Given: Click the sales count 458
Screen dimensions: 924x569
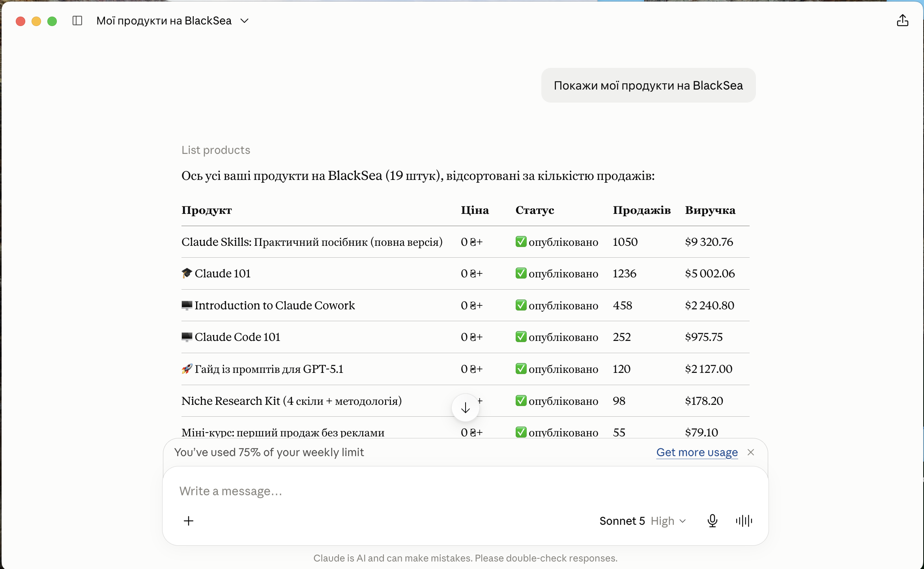Looking at the screenshot, I should pos(623,305).
